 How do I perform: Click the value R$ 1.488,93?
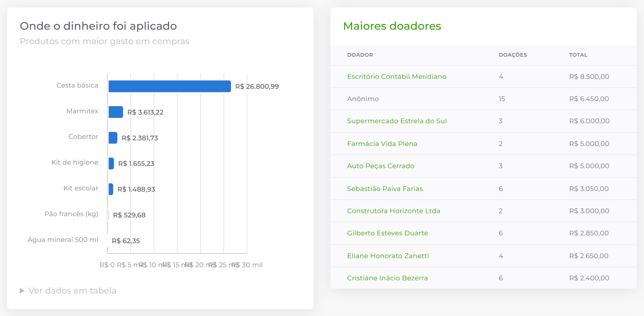pyautogui.click(x=136, y=189)
